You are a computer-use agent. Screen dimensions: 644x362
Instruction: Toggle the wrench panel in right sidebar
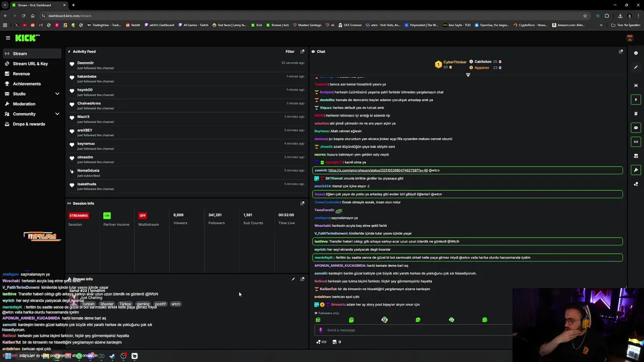tap(636, 170)
